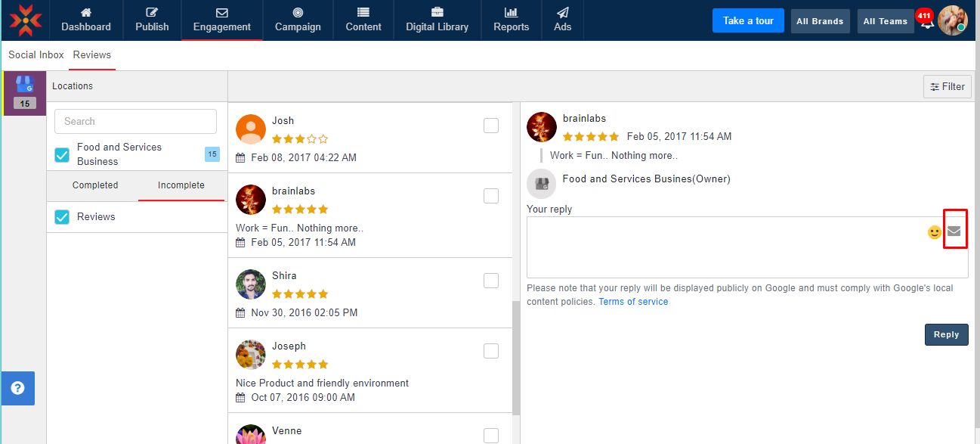The width and height of the screenshot is (980, 444).
Task: Tick the checkbox for Josh's review
Action: coord(491,126)
